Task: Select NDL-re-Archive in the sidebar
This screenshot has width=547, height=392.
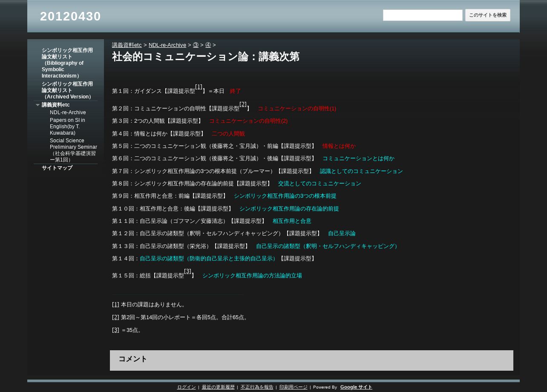Action: (x=68, y=112)
